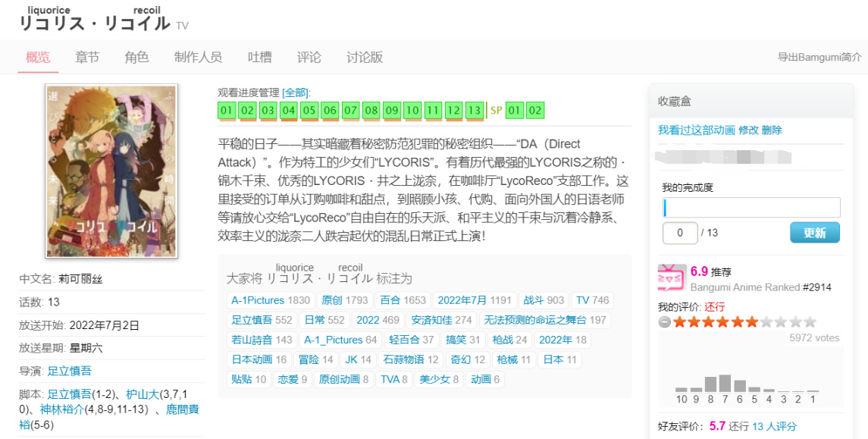Click the pink Bangumi TV mascot icon
The height and width of the screenshot is (439, 868).
[x=672, y=278]
